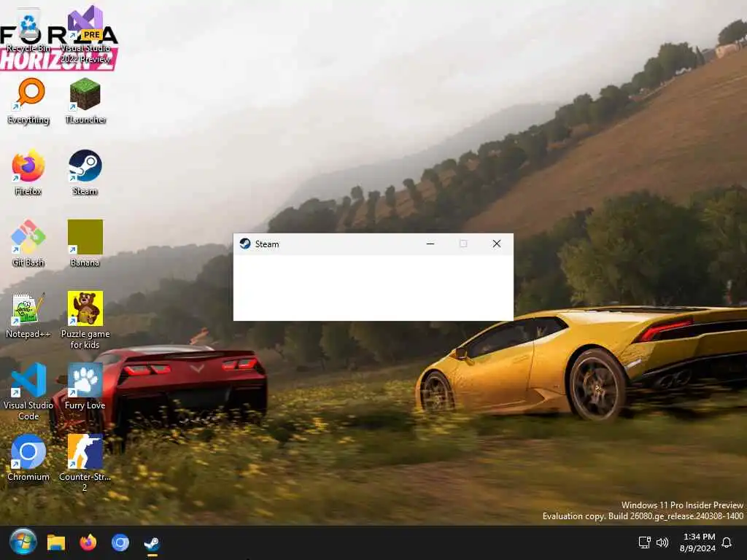
Task: Open the clock showing 1:34 PM
Action: 697,542
